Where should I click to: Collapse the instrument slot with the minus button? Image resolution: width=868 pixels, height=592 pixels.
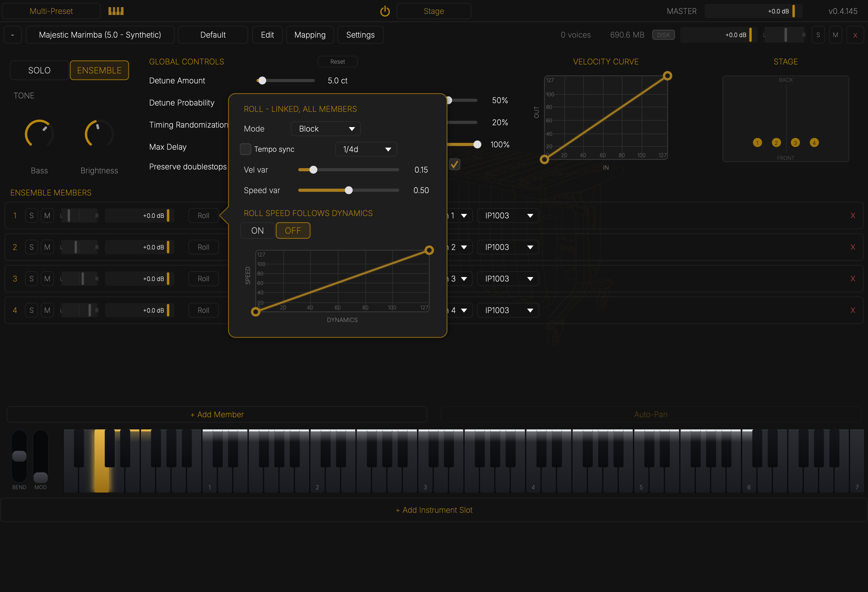click(13, 35)
